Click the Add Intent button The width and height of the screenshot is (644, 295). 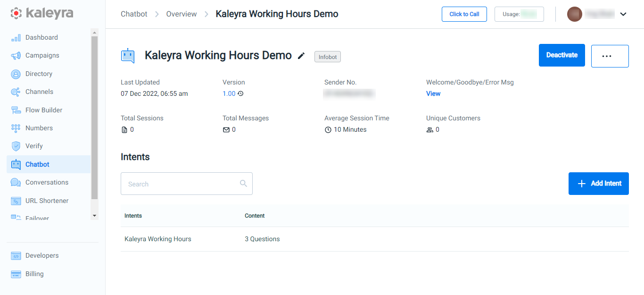click(599, 184)
